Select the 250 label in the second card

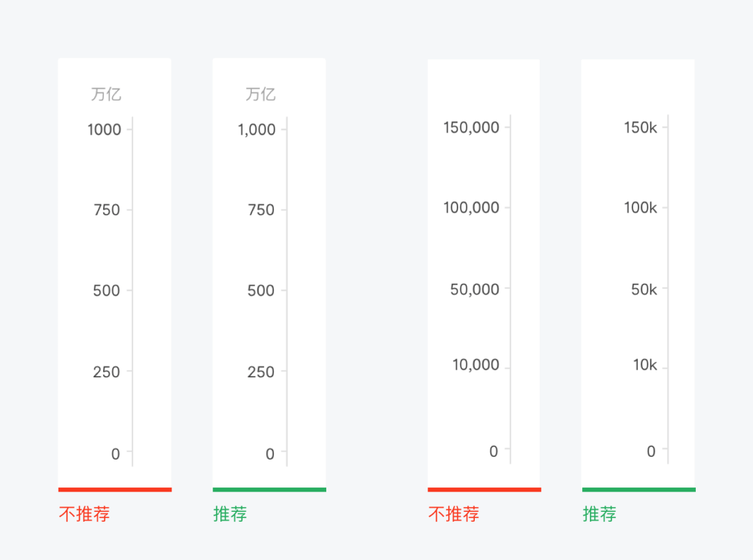(x=261, y=372)
